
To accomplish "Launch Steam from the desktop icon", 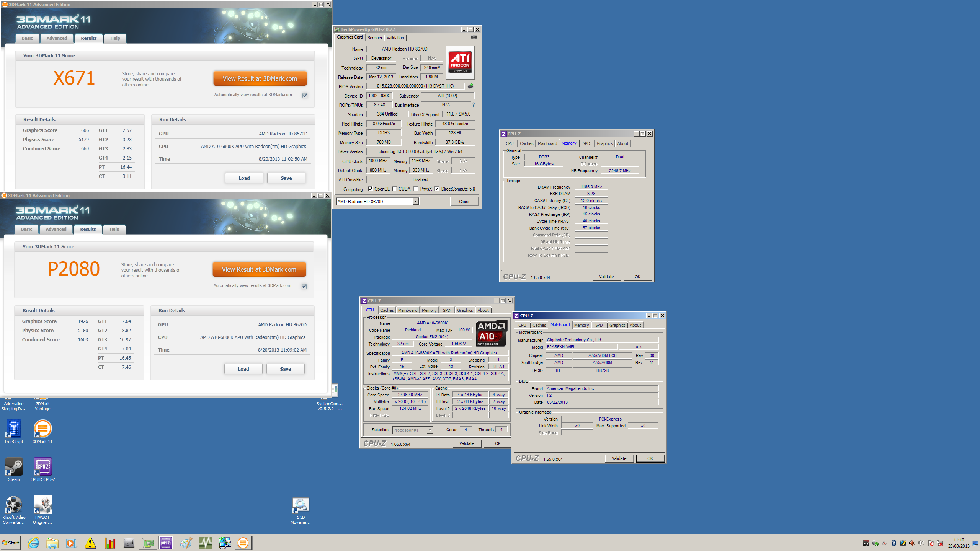I will click(x=14, y=469).
